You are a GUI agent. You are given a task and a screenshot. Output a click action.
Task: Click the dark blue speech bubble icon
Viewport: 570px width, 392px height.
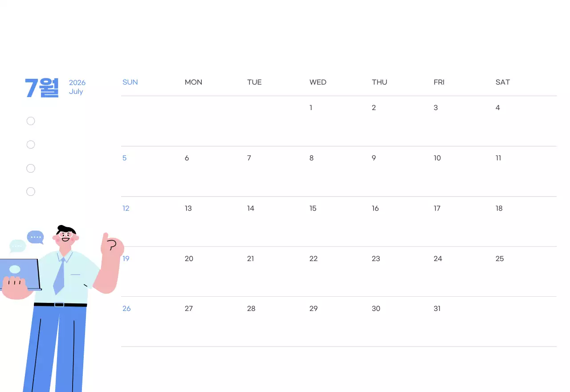[x=35, y=237]
